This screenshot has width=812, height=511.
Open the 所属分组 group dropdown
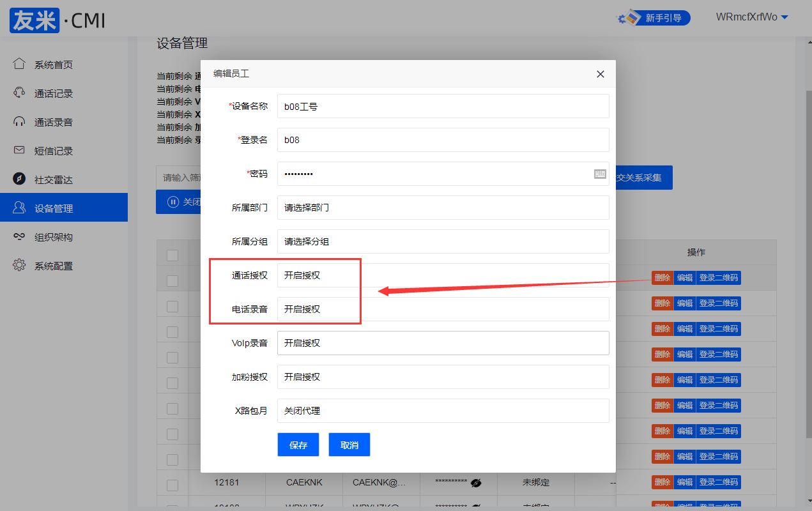tap(442, 241)
